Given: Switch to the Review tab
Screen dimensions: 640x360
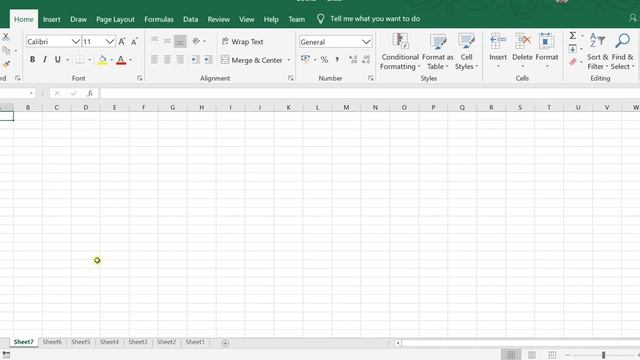Looking at the screenshot, I should (x=218, y=19).
